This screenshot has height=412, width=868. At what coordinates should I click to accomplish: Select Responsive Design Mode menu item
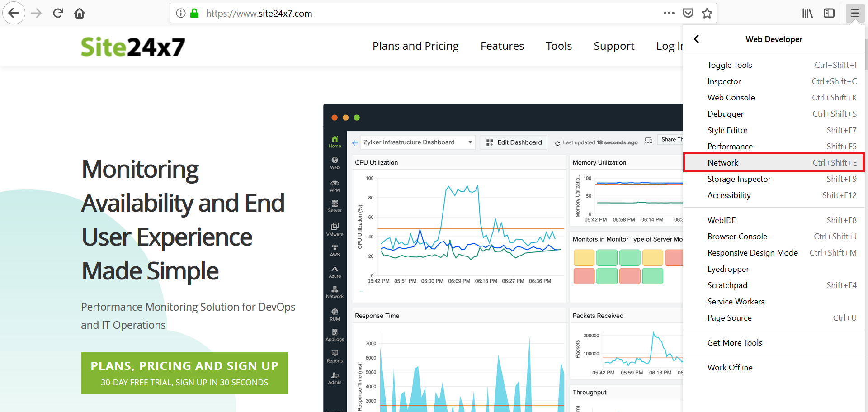[774, 253]
